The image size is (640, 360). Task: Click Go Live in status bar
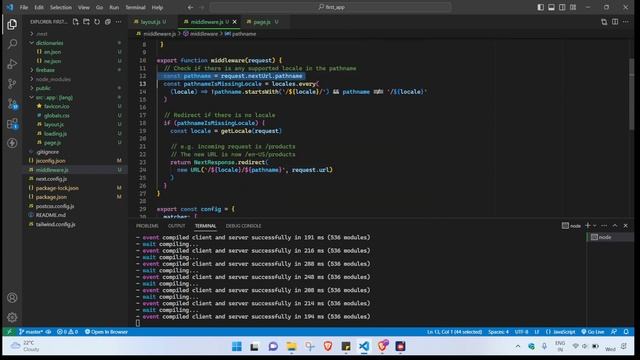[x=593, y=332]
